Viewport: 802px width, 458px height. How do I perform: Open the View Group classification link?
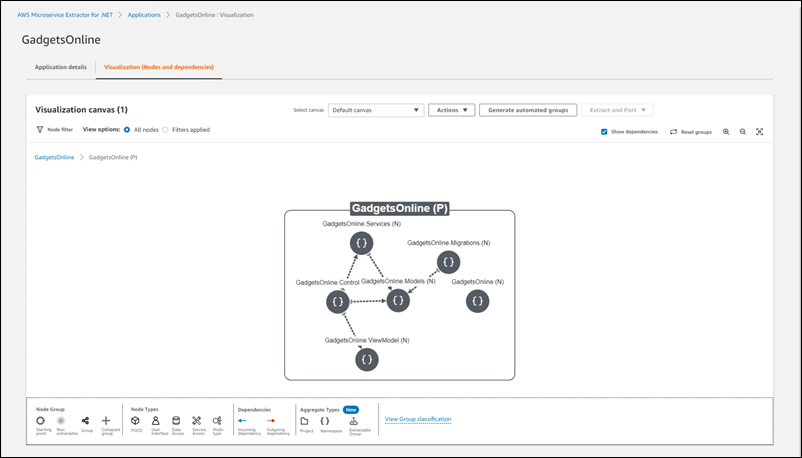pyautogui.click(x=418, y=419)
